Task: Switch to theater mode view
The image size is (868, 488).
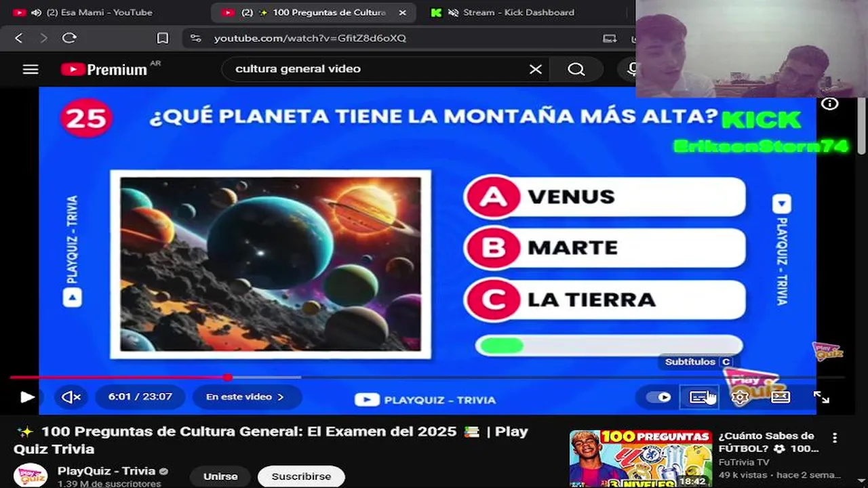Action: (x=781, y=397)
